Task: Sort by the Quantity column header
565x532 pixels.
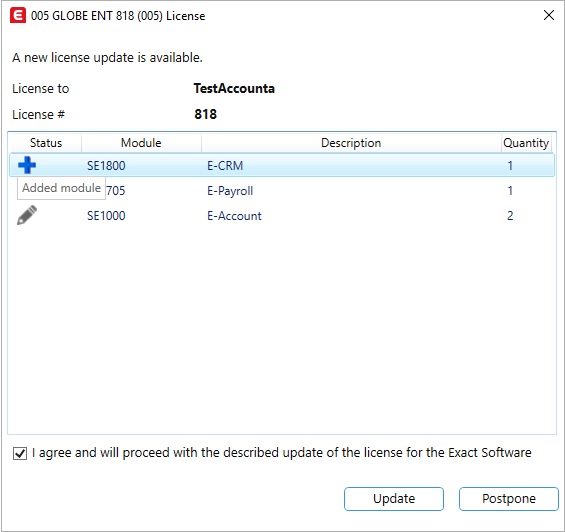Action: point(526,143)
